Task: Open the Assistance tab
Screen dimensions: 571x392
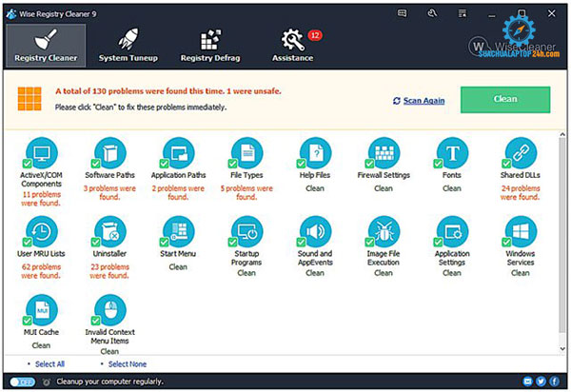Action: pos(293,46)
